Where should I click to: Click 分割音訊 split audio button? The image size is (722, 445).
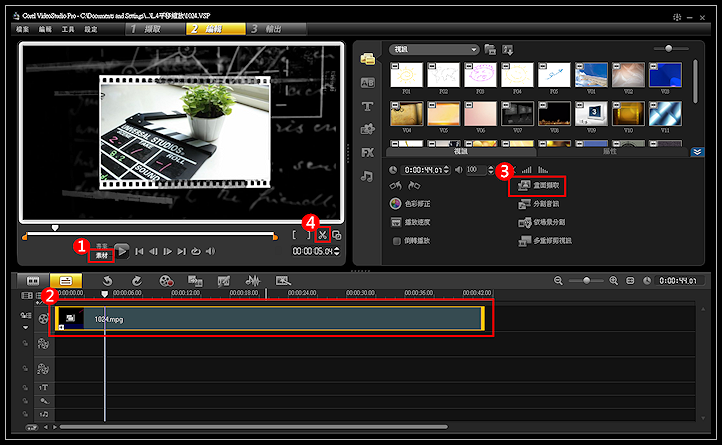coord(538,204)
